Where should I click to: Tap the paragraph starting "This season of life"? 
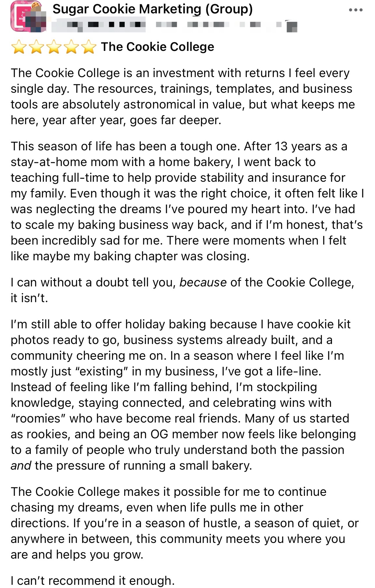click(x=186, y=201)
